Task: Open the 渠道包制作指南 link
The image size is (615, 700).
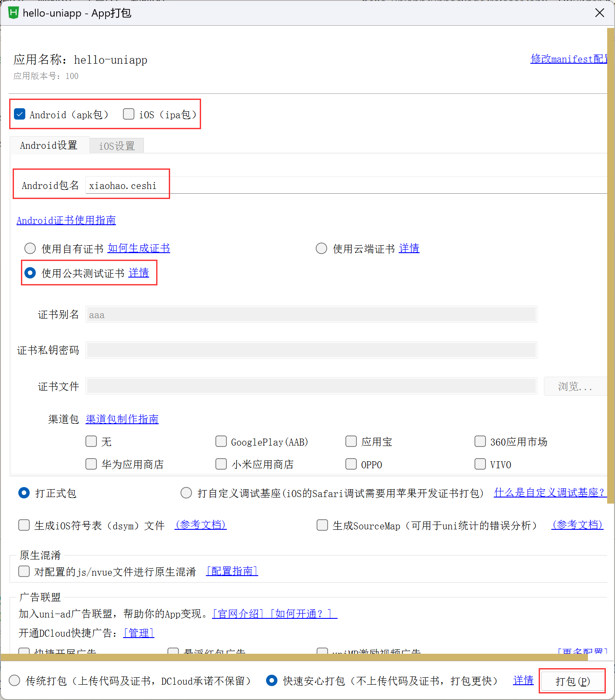Action: [122, 419]
